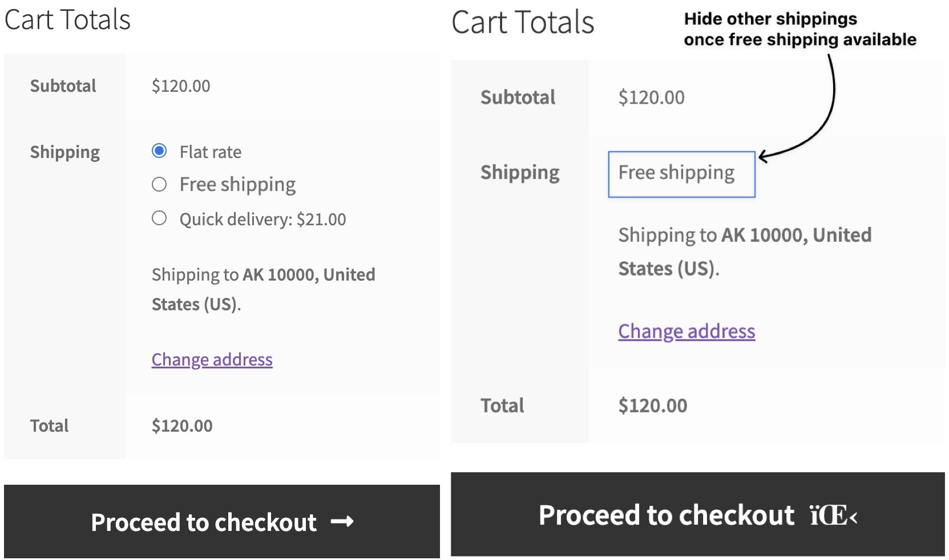Viewport: 949px width, 560px height.
Task: Click the shipping address text under the radio options
Action: [263, 289]
